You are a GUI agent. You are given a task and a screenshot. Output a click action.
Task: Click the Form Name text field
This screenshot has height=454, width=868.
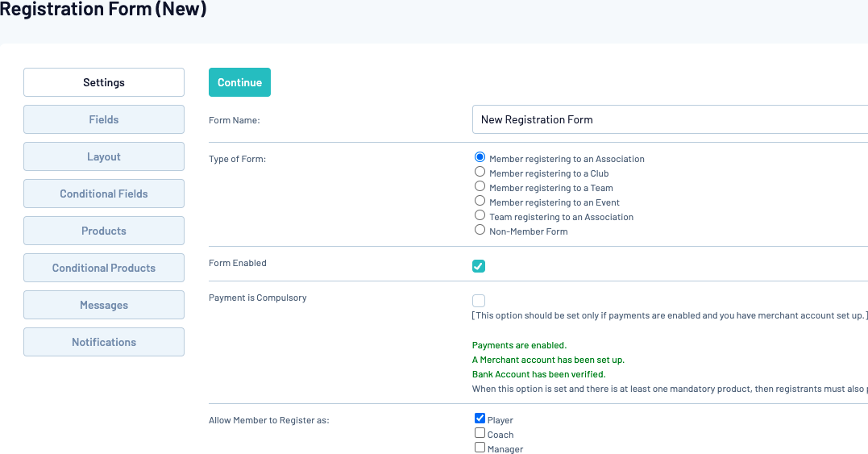tap(669, 119)
